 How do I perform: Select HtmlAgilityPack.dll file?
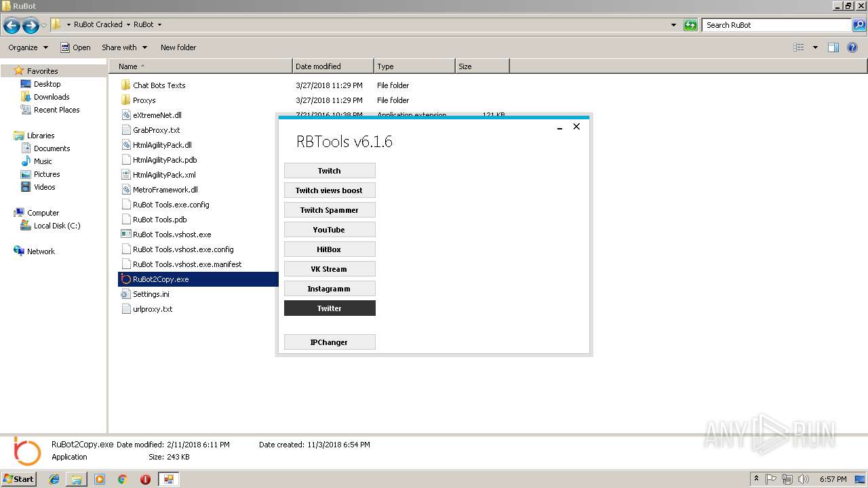162,145
